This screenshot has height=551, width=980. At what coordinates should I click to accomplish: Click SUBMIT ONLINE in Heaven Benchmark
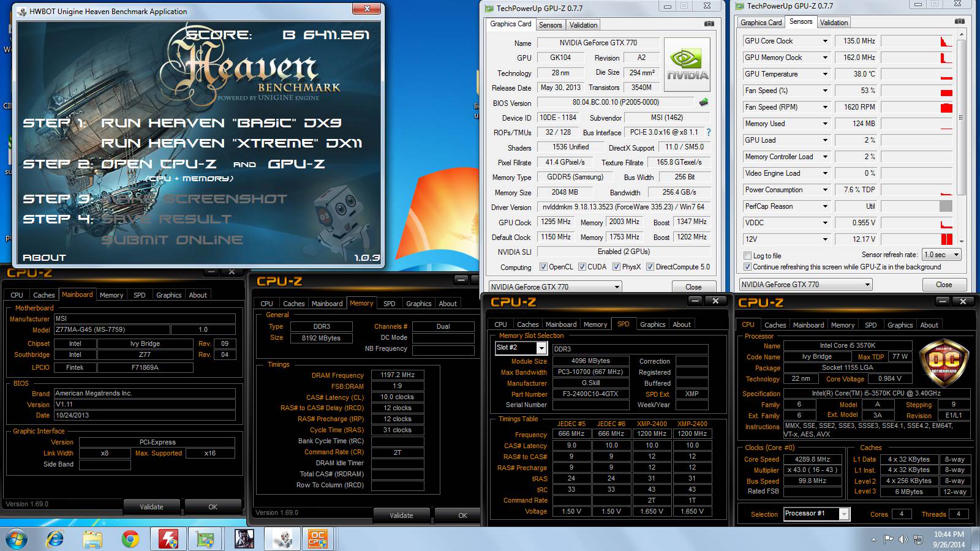tap(172, 240)
